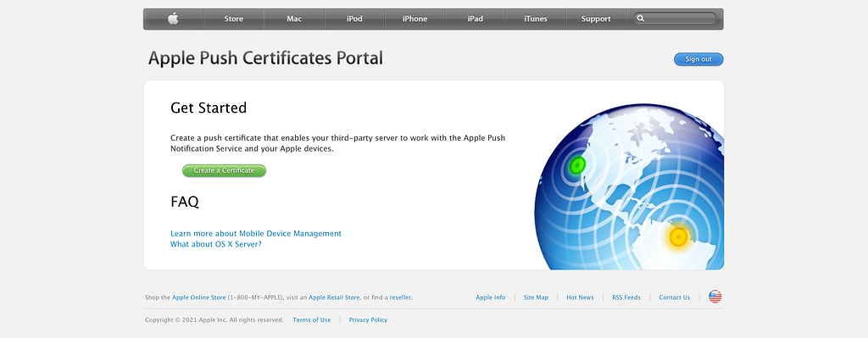This screenshot has height=338, width=868.
Task: Open the iPhone navigation item
Action: tap(415, 19)
